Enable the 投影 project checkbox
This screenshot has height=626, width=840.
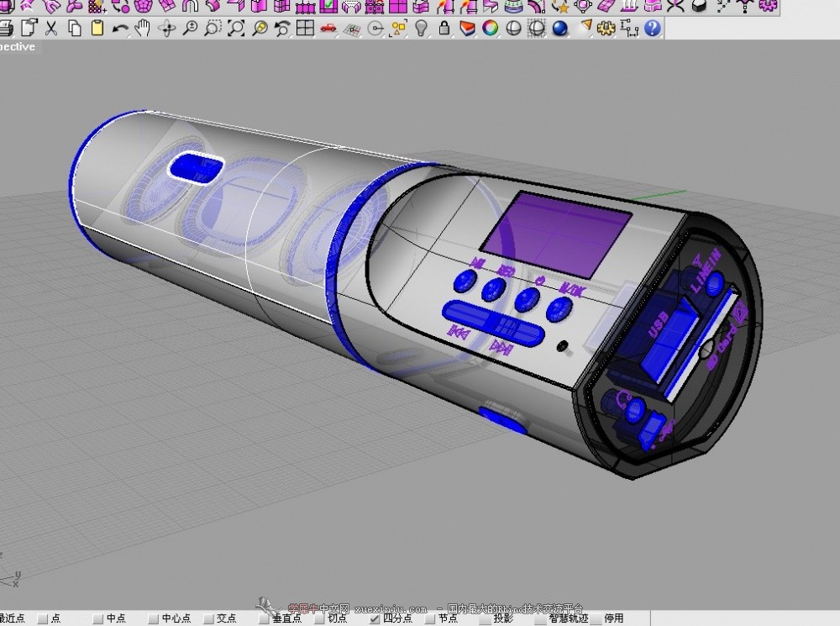click(486, 619)
